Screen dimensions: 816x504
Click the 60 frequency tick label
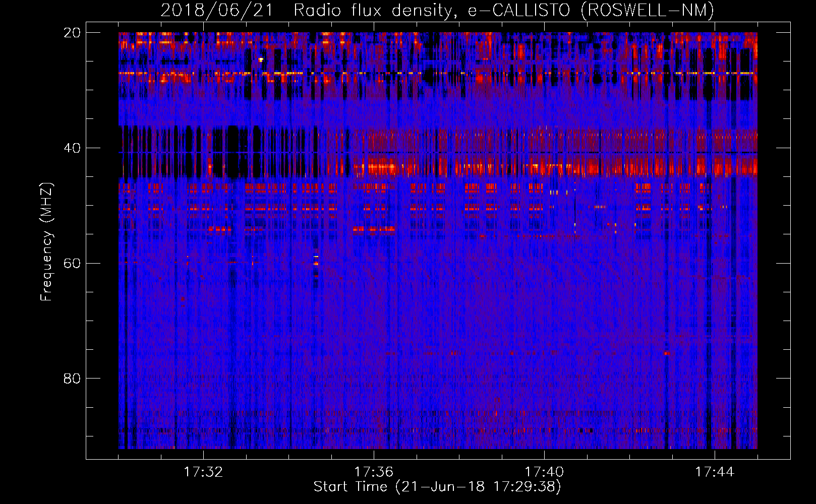click(x=72, y=263)
